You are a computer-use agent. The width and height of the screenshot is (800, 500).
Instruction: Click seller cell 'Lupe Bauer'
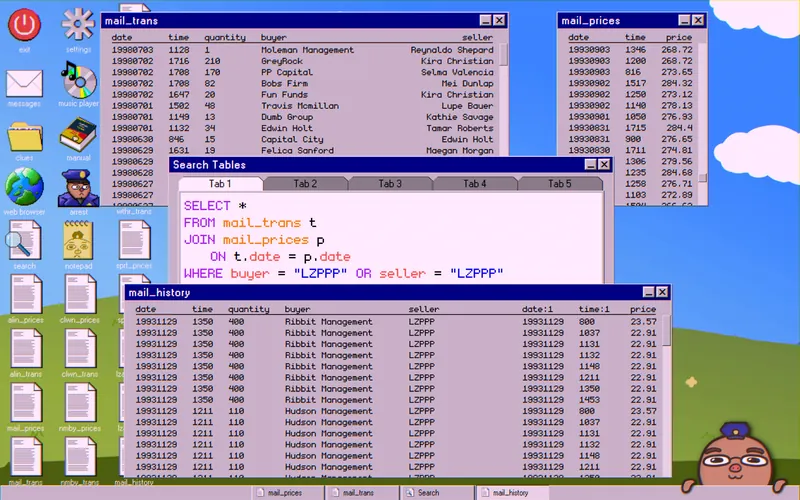pos(467,106)
